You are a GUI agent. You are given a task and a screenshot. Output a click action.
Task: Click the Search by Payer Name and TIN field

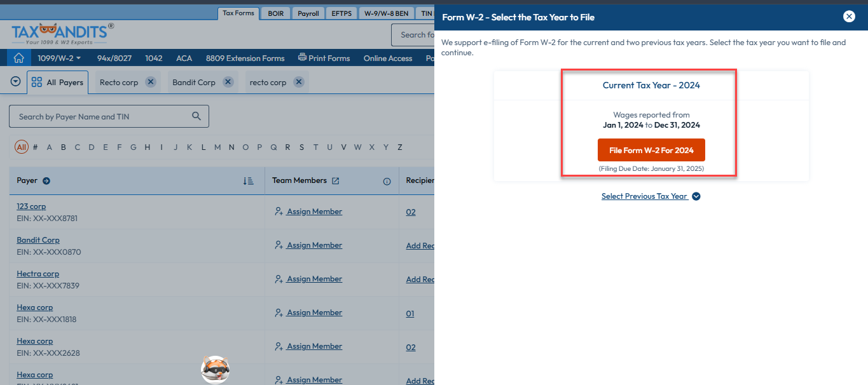tap(109, 116)
